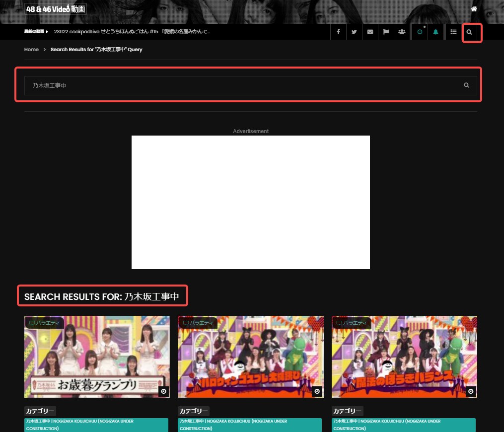Submit search with magnifier inside search box
504x432 pixels.
[x=466, y=85]
